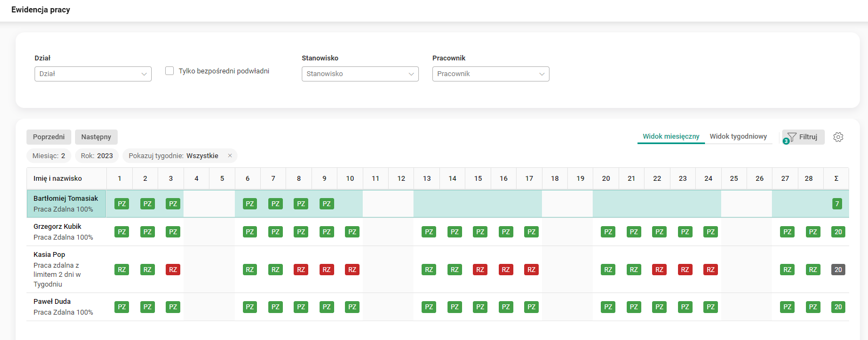The image size is (868, 340).
Task: Click Kasia Pop's red RZ badge on day 3
Action: coord(173,270)
